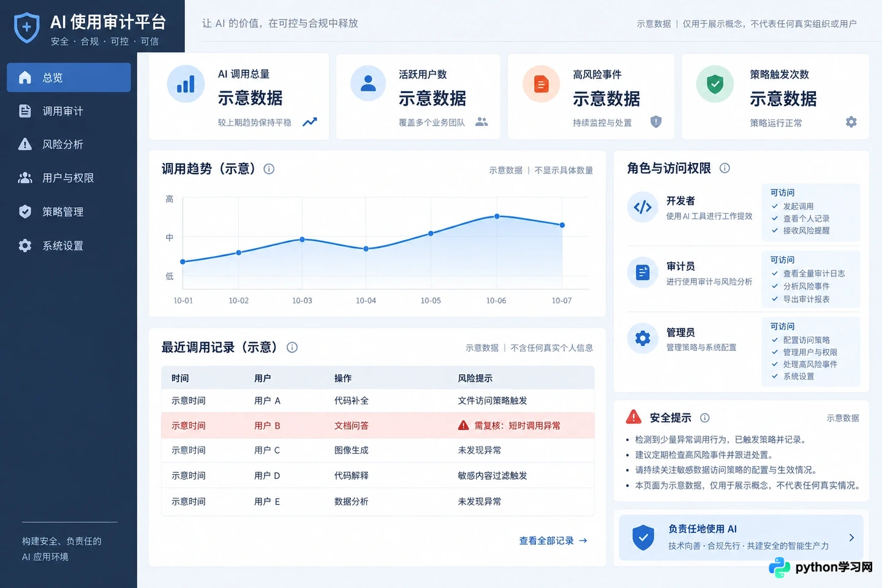Open the 查看全部记录 link

[x=553, y=541]
